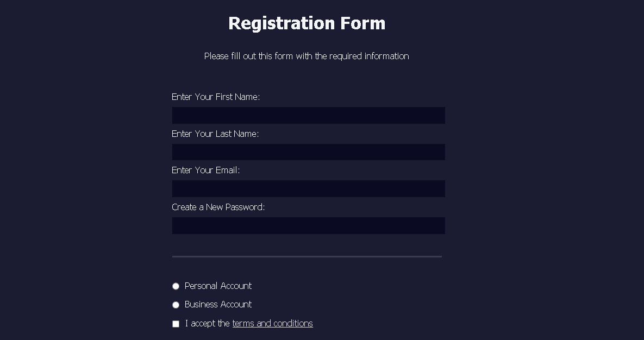Screen dimensions: 644x340
Task: Click the horizontal divider line
Action: (307, 256)
